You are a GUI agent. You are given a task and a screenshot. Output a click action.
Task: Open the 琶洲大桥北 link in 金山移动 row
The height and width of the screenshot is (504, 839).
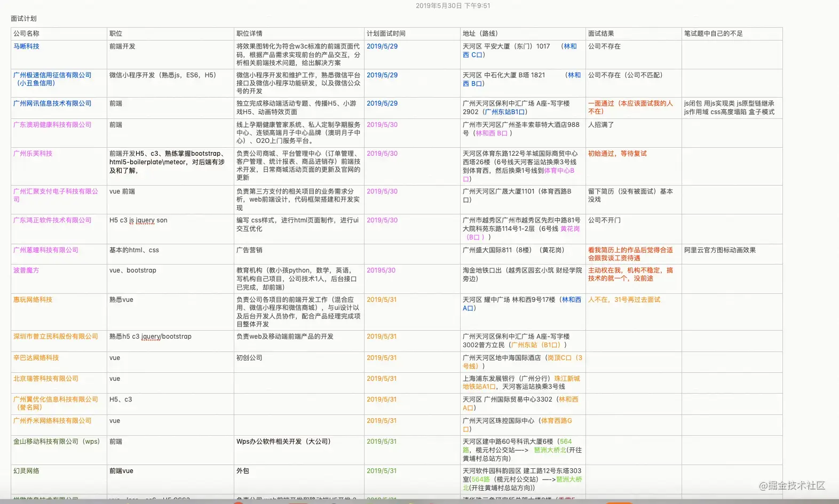(550, 450)
